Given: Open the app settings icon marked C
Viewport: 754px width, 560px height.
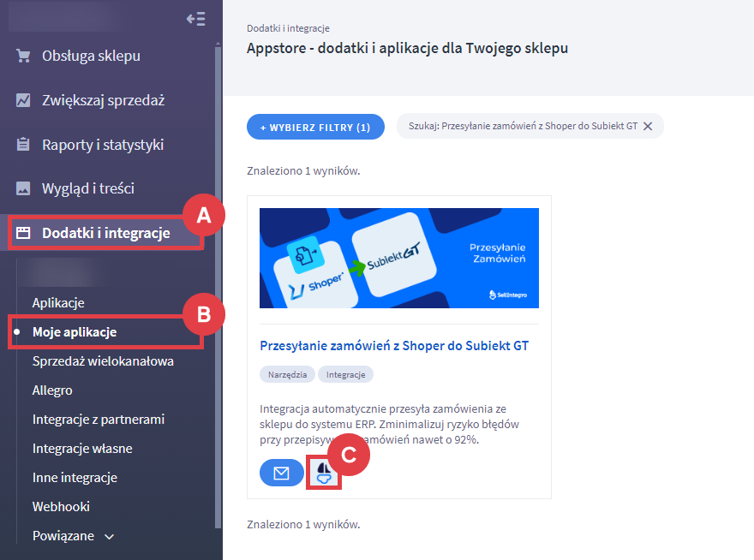Looking at the screenshot, I should click(324, 473).
